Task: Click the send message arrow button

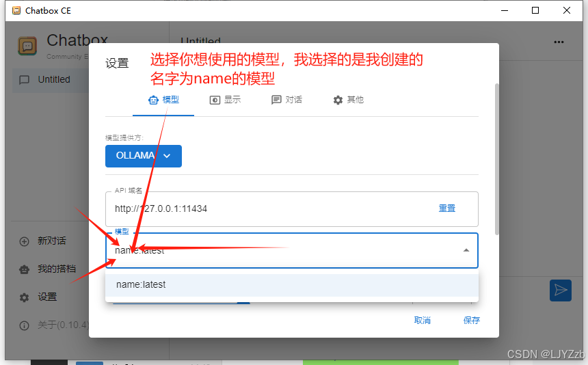Action: pos(560,290)
